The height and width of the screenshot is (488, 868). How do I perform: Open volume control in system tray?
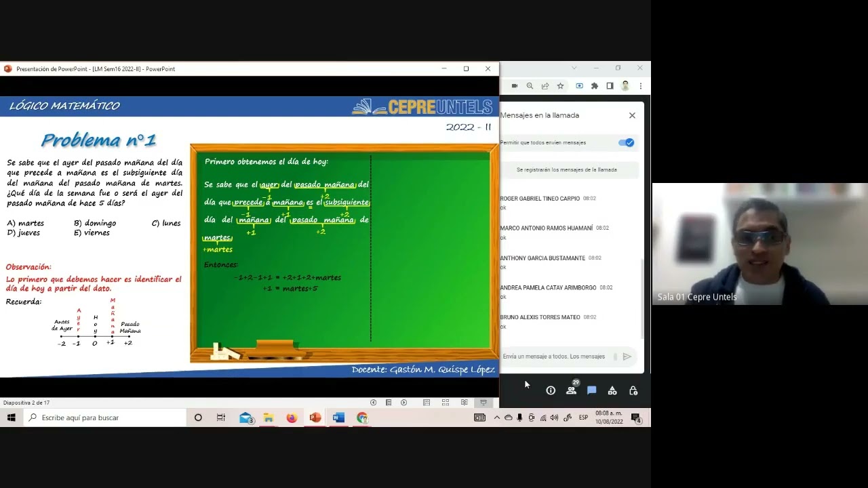tap(555, 418)
